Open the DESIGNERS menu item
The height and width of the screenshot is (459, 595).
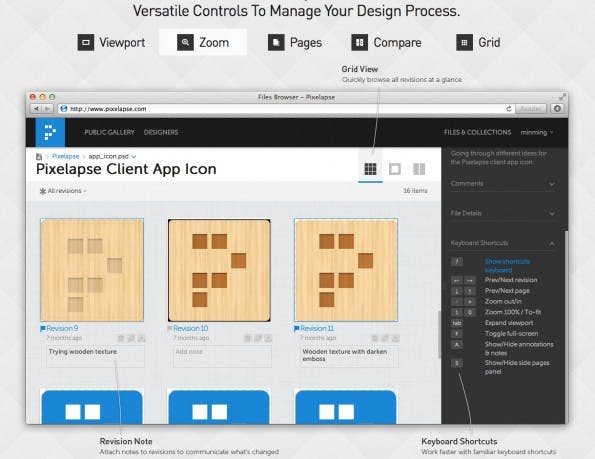coord(161,132)
